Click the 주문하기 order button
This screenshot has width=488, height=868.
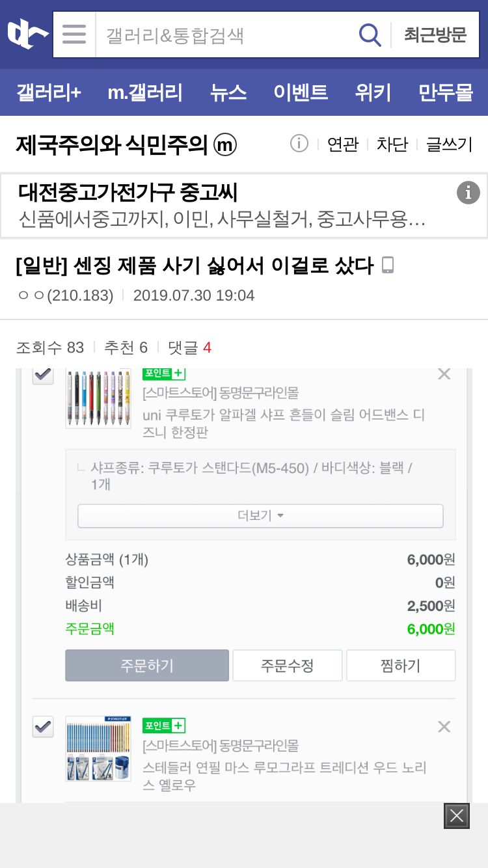pyautogui.click(x=147, y=666)
